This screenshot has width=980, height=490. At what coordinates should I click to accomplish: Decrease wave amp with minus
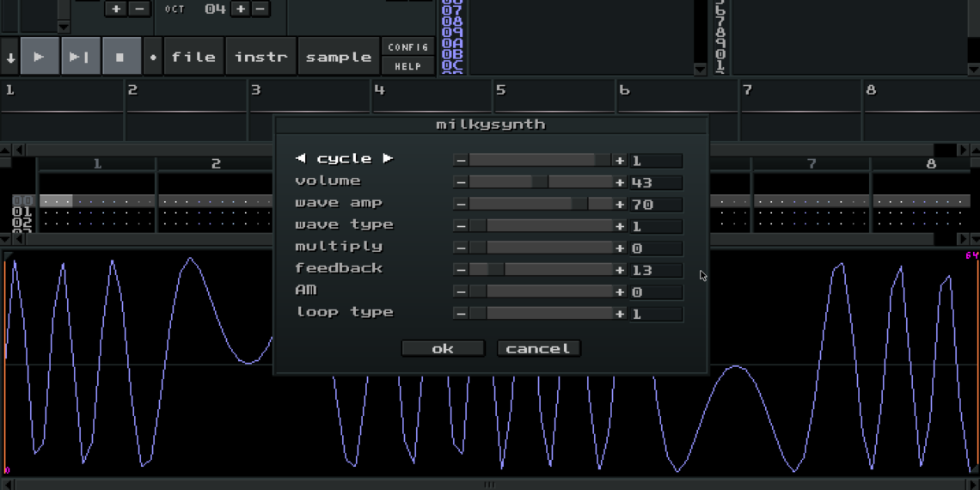tap(462, 205)
